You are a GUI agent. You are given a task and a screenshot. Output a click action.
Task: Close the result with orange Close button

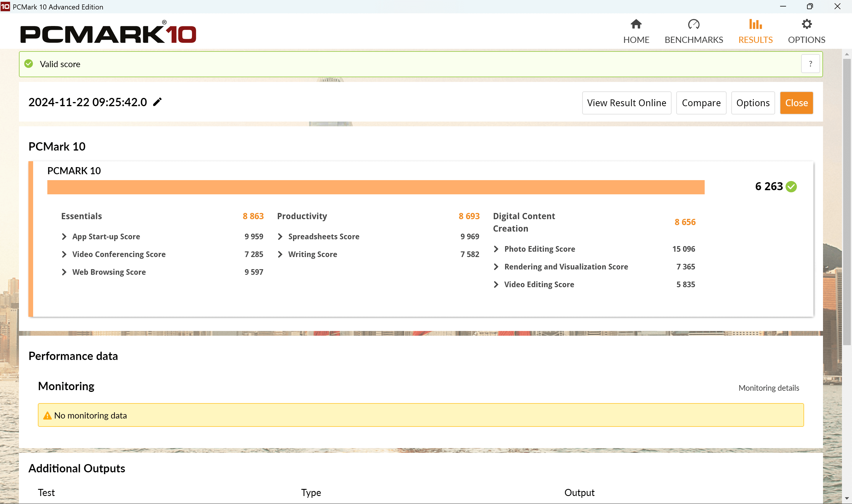[x=796, y=103]
